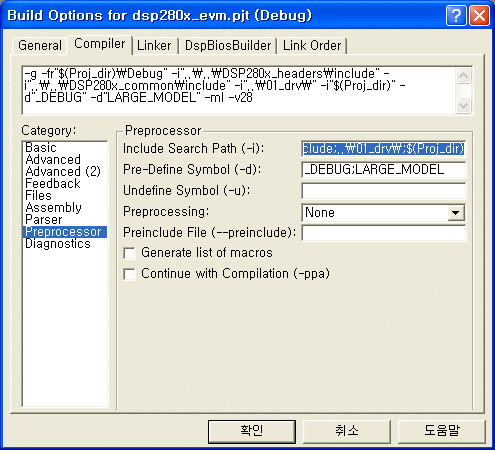Open the DspBiosBuilder tab

click(x=228, y=45)
